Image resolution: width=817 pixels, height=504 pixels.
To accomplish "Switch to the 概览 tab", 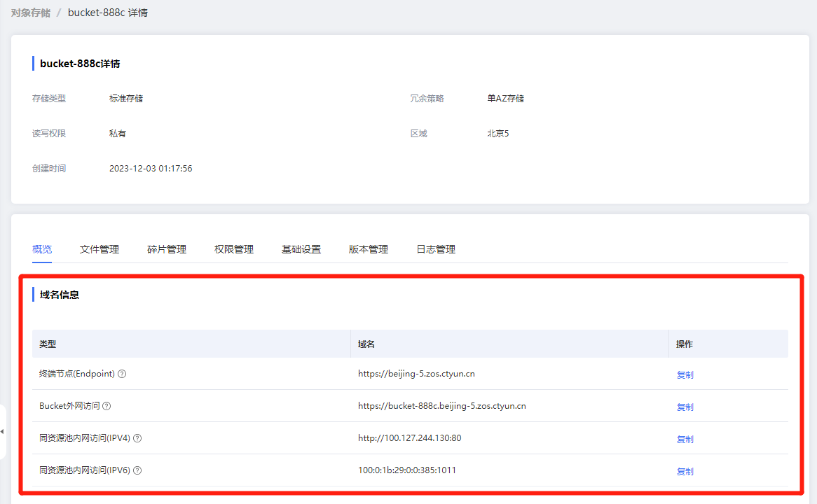I will [42, 249].
